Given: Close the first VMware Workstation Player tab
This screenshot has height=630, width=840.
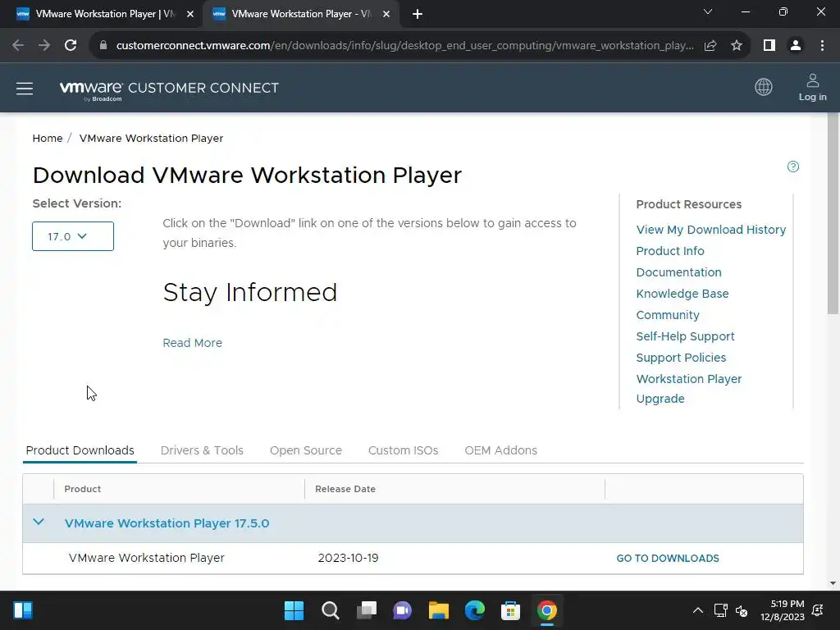Looking at the screenshot, I should [190, 15].
